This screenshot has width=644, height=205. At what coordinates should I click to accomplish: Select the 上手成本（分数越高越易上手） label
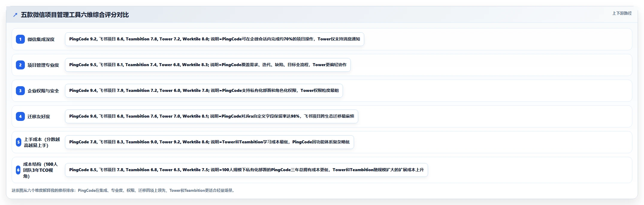pos(42,142)
